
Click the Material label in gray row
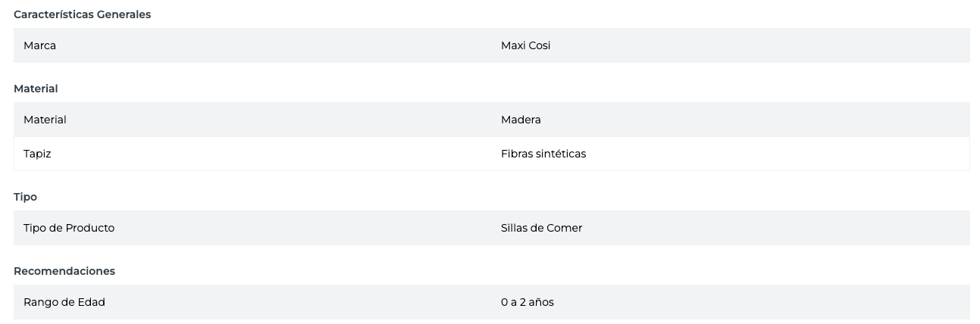45,120
